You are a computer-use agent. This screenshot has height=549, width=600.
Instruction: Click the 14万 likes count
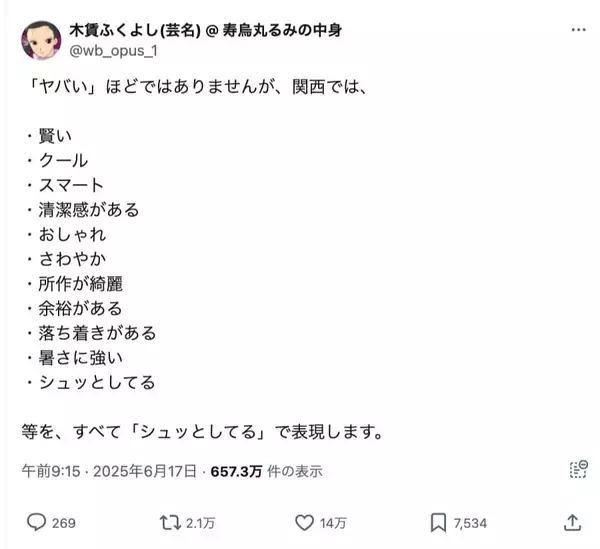(x=334, y=522)
